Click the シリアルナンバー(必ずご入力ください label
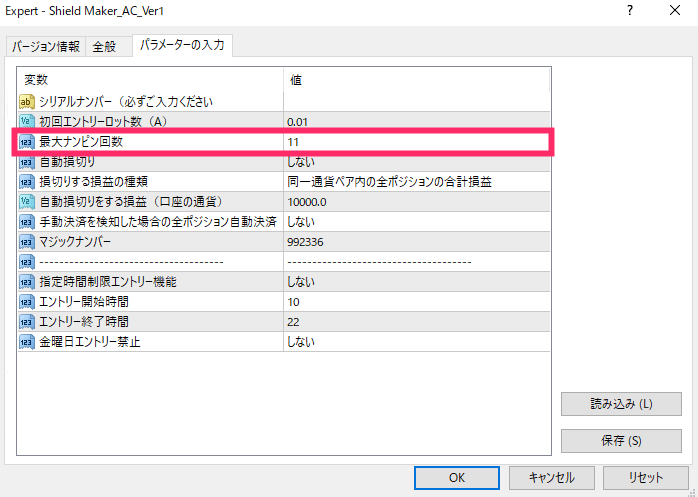 pos(126,102)
